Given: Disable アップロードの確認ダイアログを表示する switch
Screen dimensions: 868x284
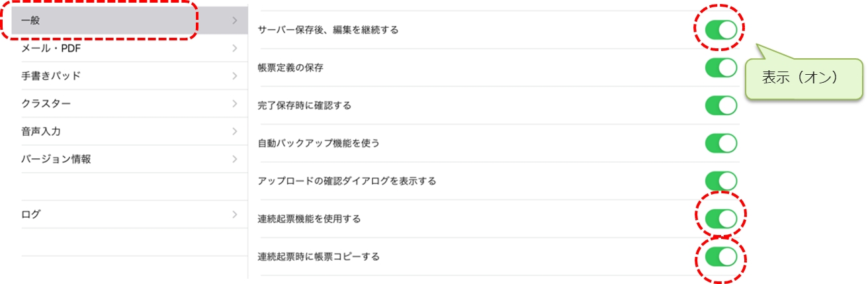Looking at the screenshot, I should pyautogui.click(x=720, y=181).
